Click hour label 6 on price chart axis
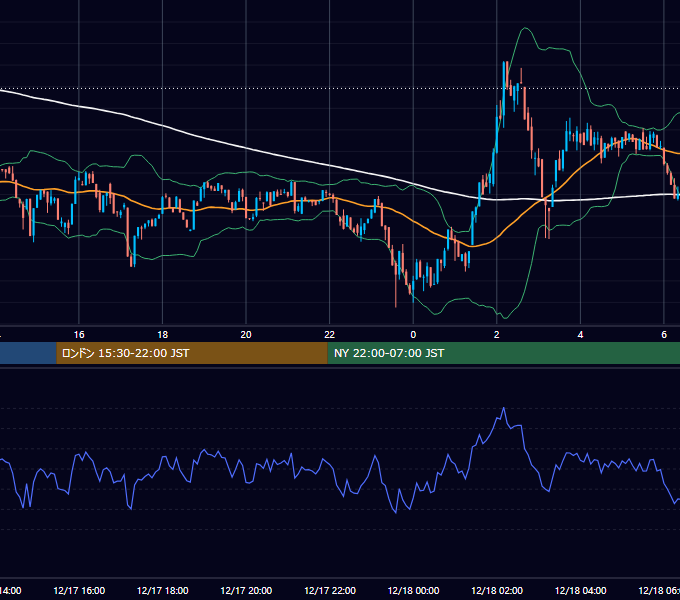Viewport: 680px width, 600px height. pyautogui.click(x=664, y=335)
